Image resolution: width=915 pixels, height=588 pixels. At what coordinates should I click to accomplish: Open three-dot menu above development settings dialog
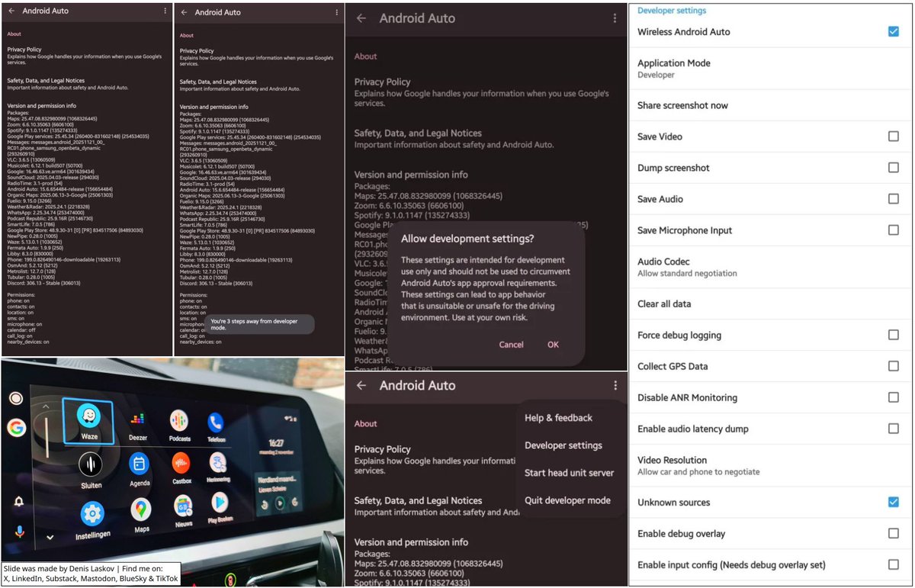point(615,18)
